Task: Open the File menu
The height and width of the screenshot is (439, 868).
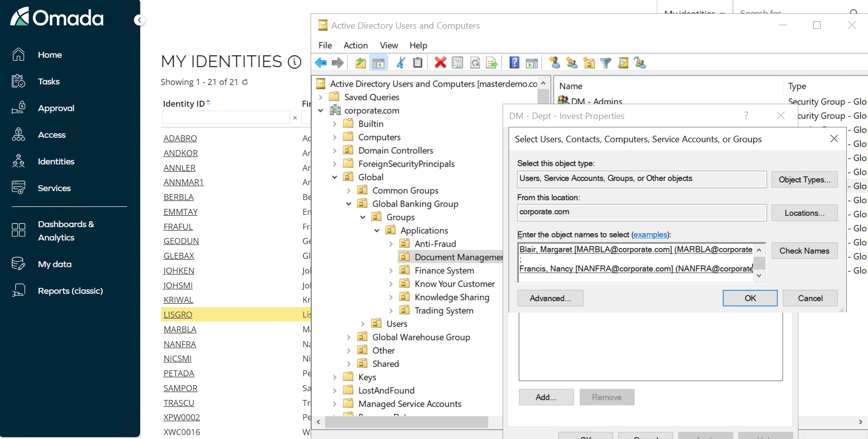Action: pos(325,45)
